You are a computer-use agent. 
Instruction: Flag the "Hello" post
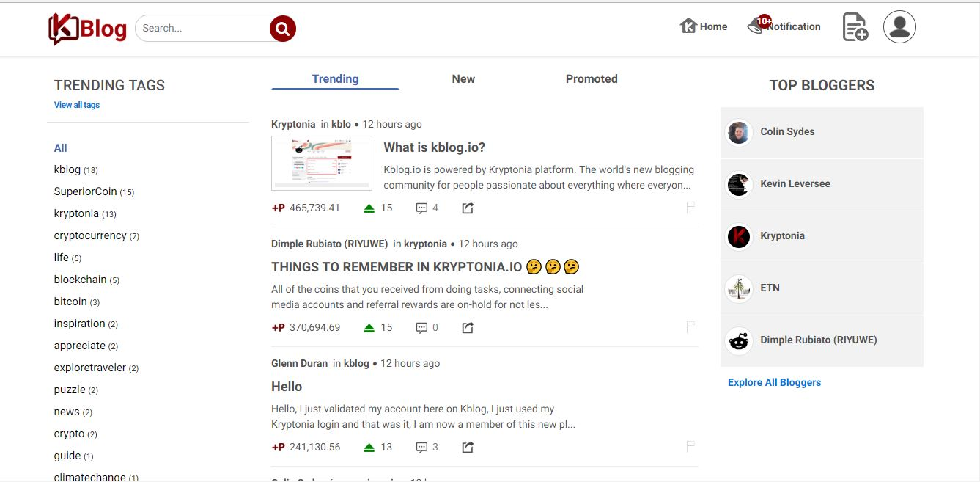click(690, 447)
